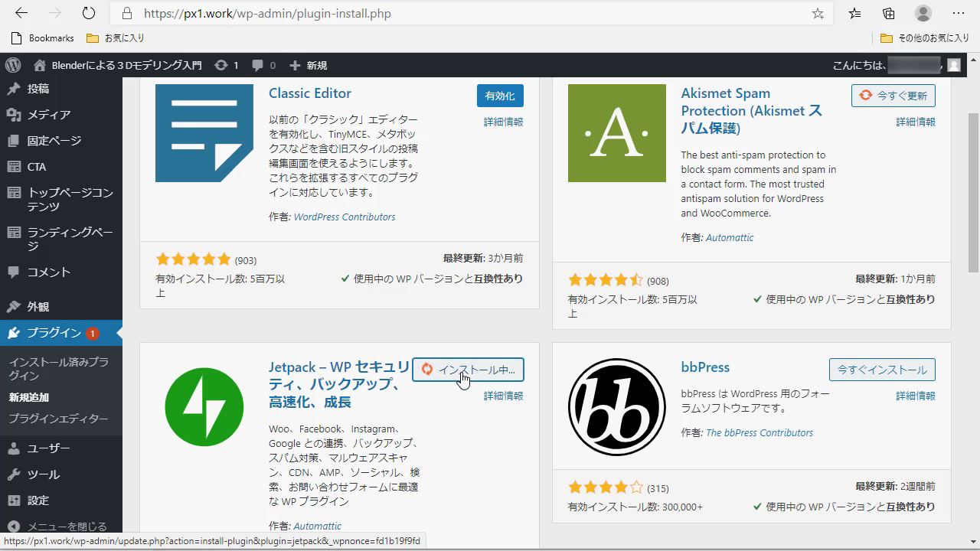The image size is (980, 551).
Task: Click the WordPress logo in admin bar
Action: [13, 65]
